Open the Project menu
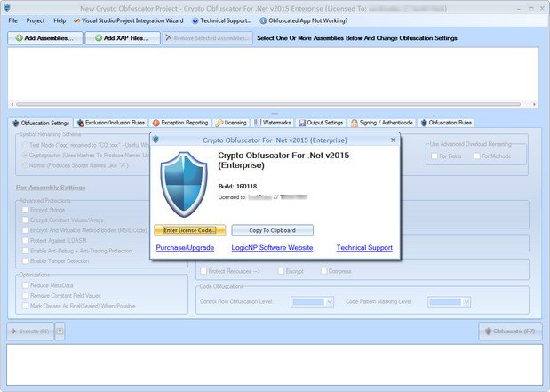 click(x=35, y=20)
